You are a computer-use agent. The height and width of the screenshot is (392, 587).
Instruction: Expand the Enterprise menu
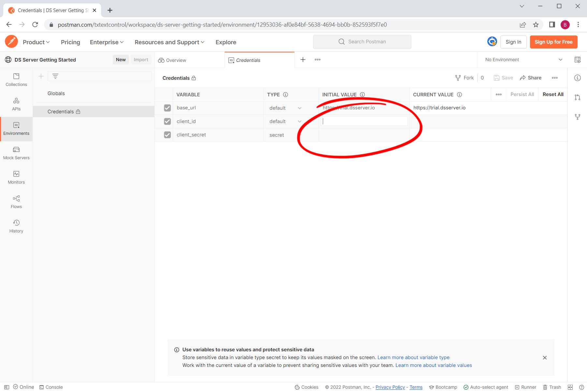pos(107,42)
